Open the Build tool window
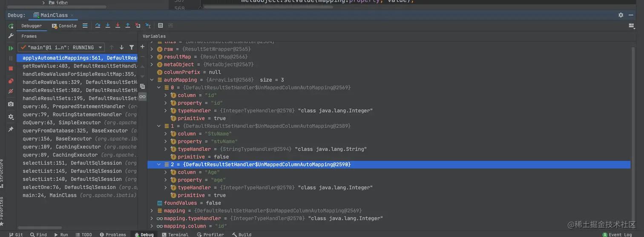The width and height of the screenshot is (644, 237). [241, 234]
